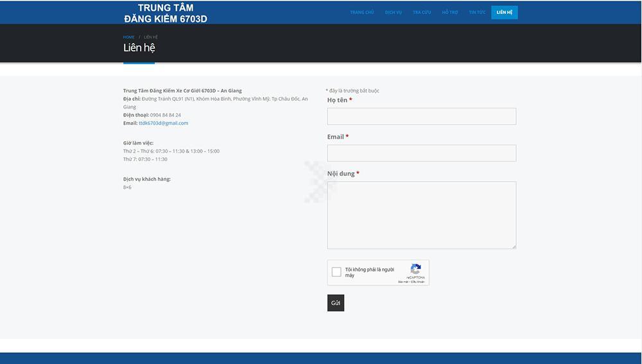Open the reCAPTCHA Bảo mật privacy link
Screen dimensions: 642x364
[x=403, y=282]
